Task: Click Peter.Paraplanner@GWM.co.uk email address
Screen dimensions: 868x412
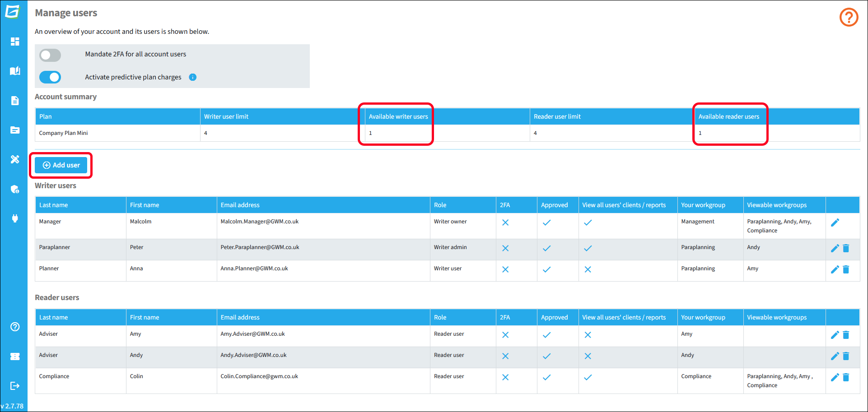Action: [x=260, y=247]
